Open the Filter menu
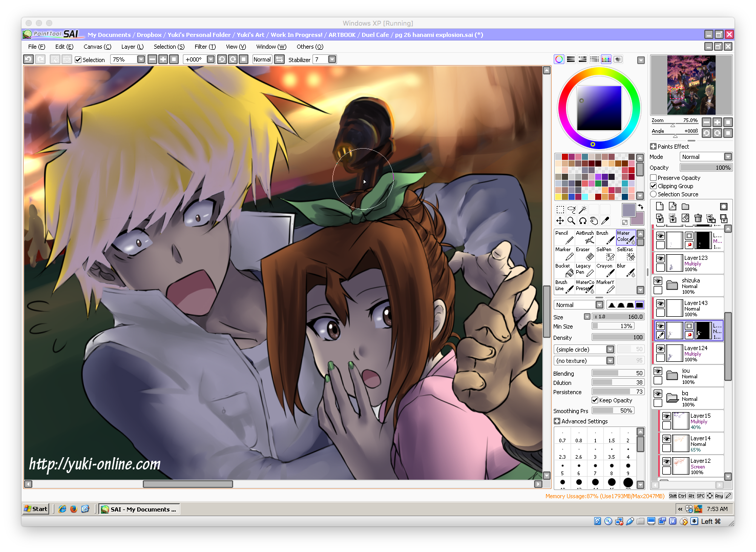756x552 pixels. pyautogui.click(x=205, y=47)
